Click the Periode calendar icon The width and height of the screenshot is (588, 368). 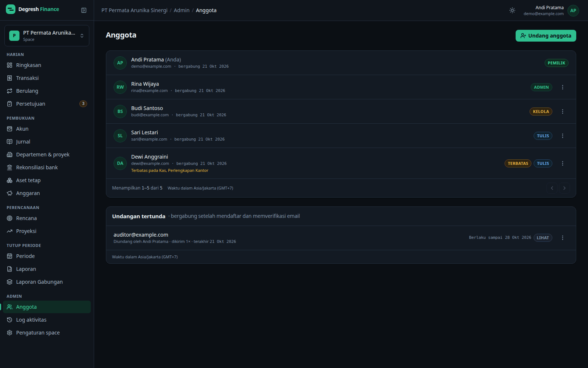click(10, 256)
